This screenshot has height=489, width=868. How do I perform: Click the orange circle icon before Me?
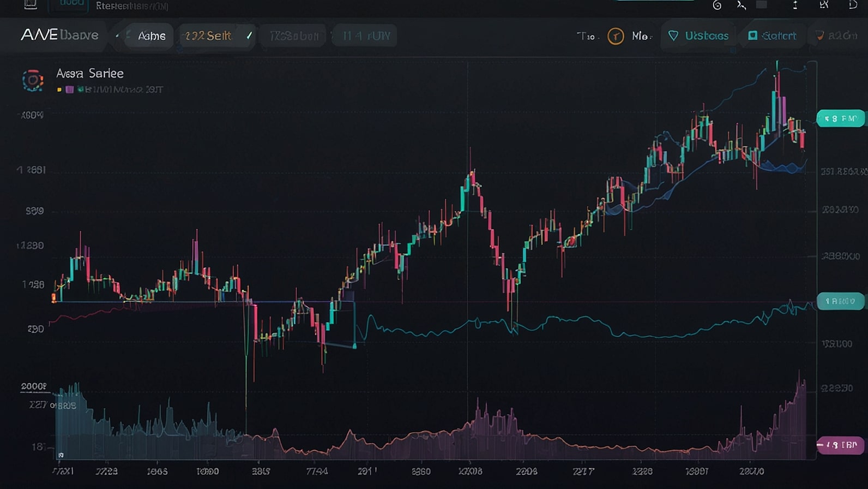pos(616,36)
